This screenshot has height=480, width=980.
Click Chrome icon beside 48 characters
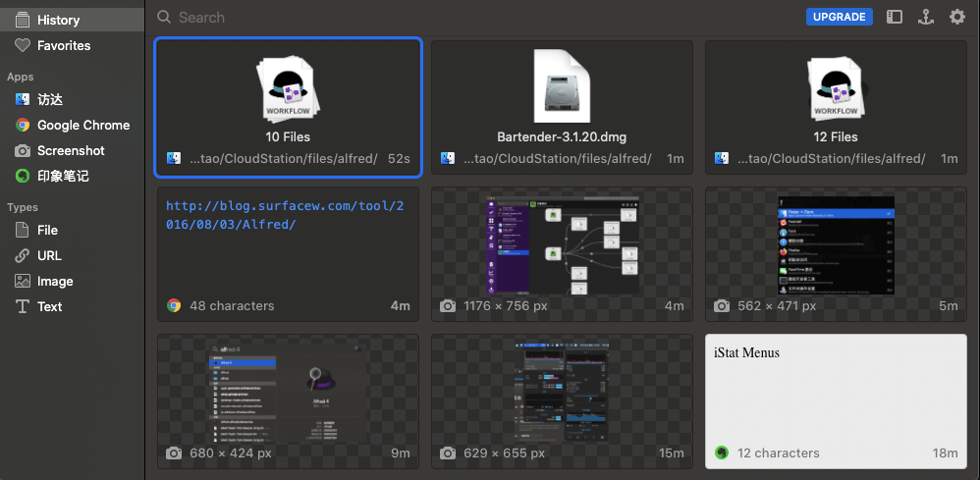tap(174, 305)
